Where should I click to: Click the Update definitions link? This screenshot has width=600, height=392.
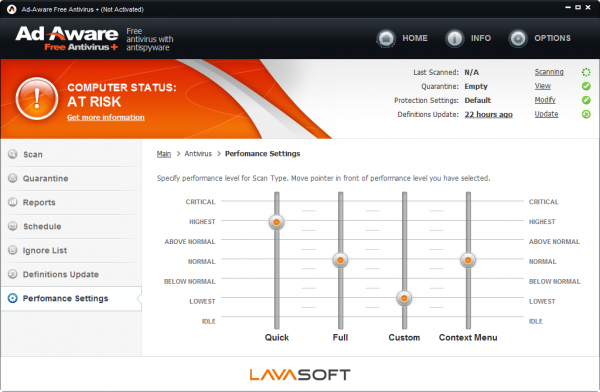coord(546,114)
